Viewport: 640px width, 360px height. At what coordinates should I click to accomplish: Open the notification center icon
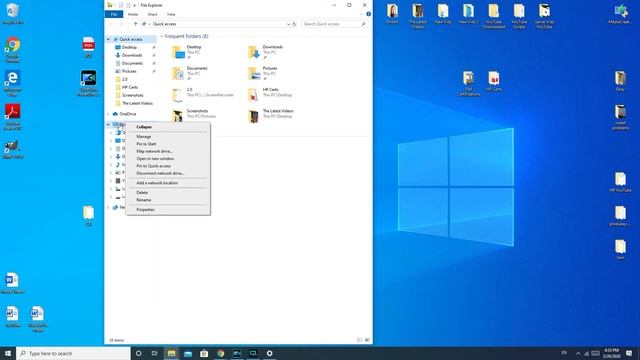pyautogui.click(x=629, y=353)
